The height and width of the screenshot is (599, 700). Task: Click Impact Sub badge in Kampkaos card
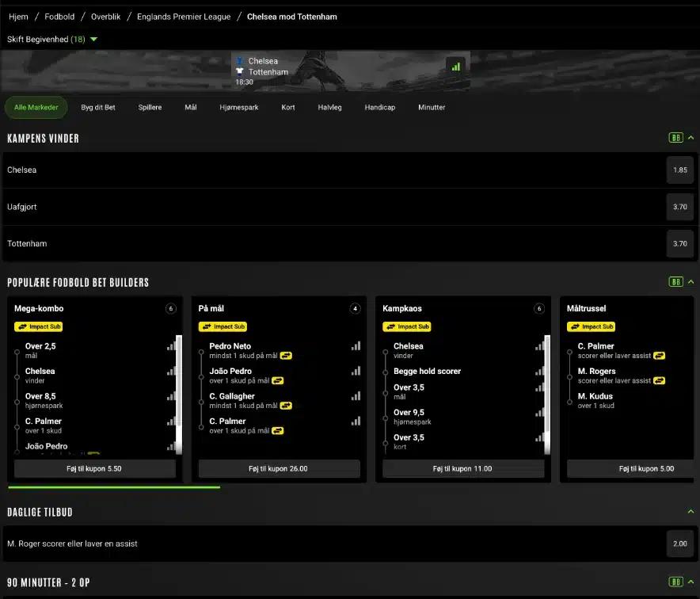pyautogui.click(x=407, y=327)
